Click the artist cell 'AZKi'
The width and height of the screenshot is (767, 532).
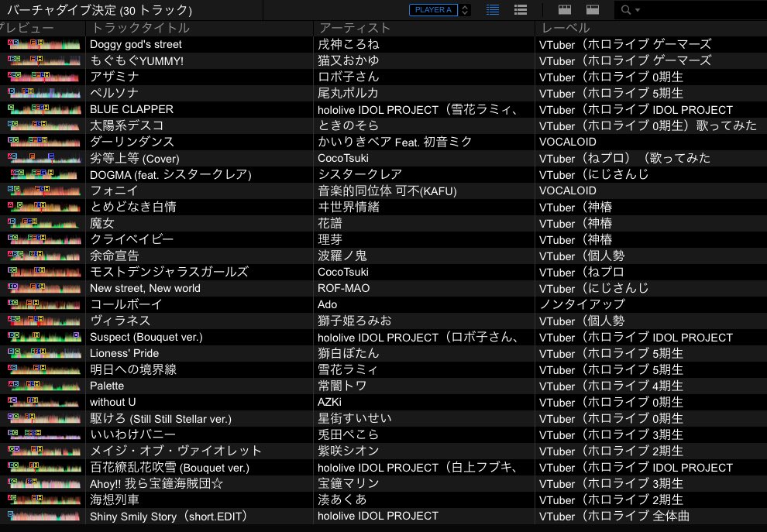tap(330, 403)
